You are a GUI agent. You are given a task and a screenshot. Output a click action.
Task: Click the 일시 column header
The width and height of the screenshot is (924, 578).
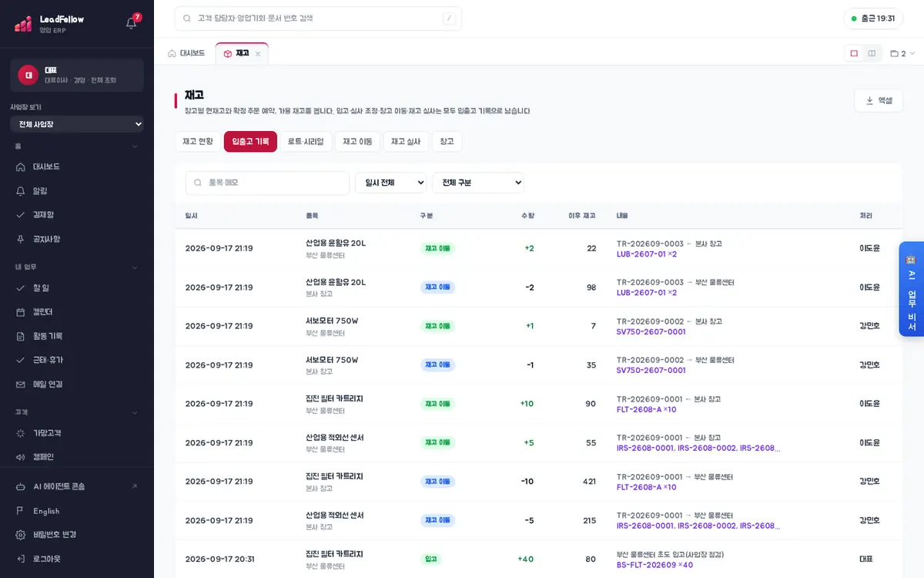point(192,216)
